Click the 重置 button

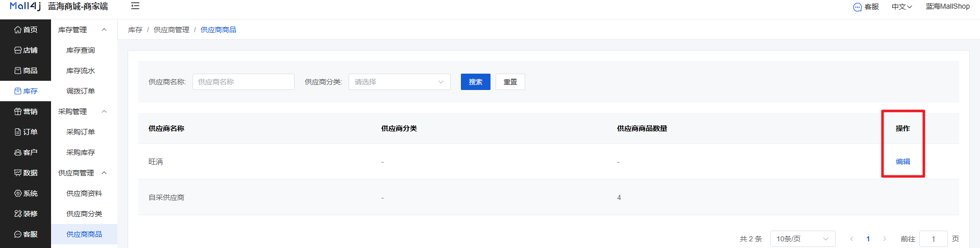(510, 82)
